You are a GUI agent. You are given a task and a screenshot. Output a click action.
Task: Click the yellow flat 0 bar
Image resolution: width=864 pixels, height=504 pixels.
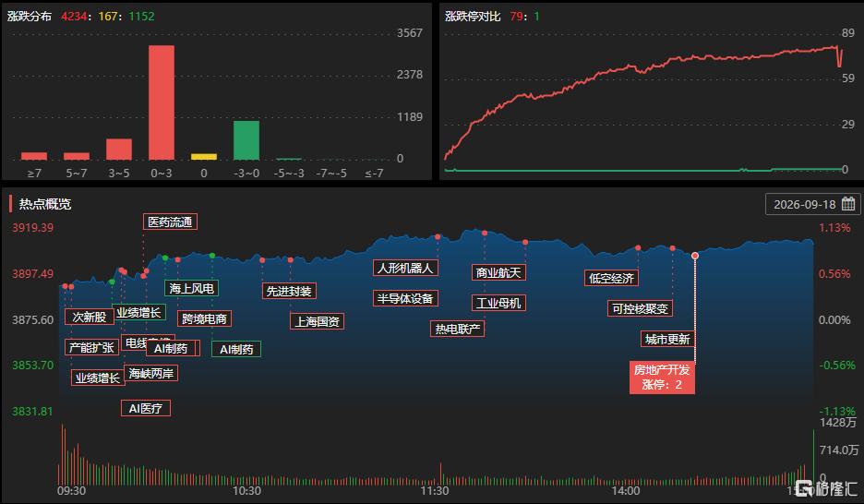click(204, 157)
